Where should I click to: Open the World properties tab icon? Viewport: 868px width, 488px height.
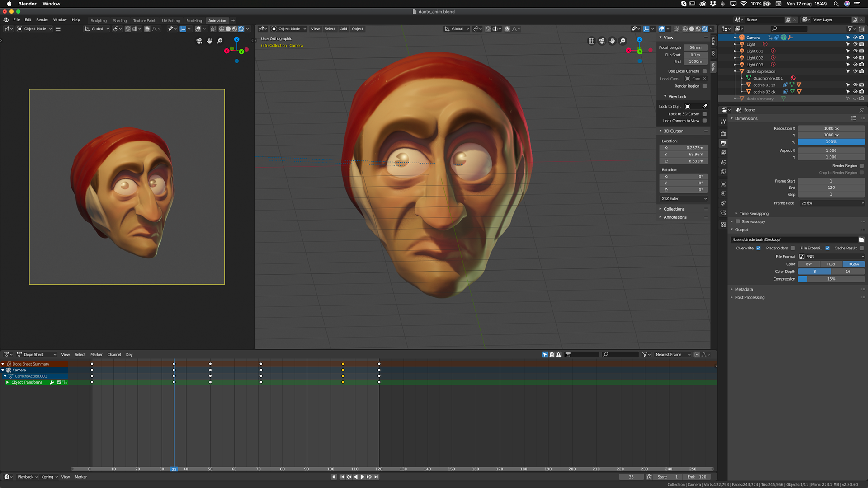click(x=723, y=172)
